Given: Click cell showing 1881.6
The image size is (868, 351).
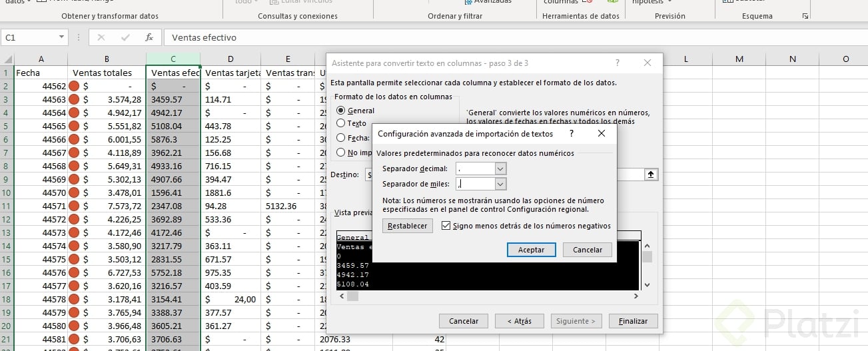Looking at the screenshot, I should pos(230,192).
